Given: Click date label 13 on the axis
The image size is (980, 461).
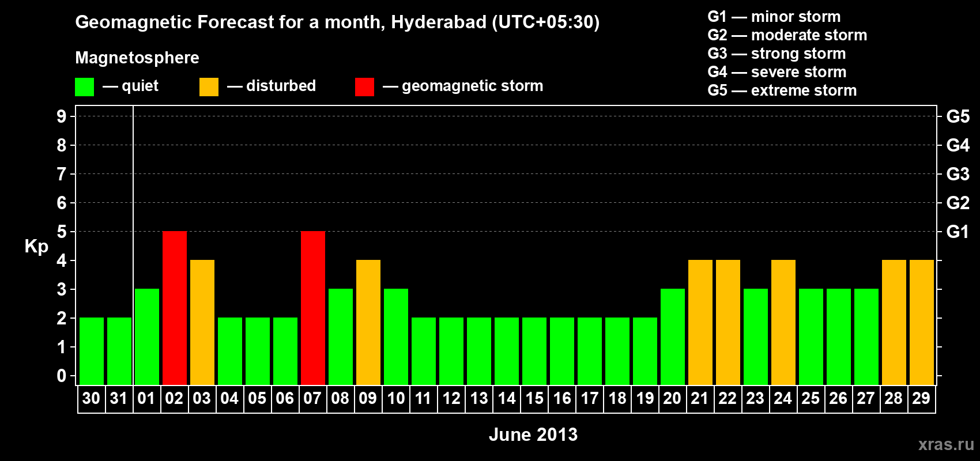Looking at the screenshot, I should pos(478,398).
